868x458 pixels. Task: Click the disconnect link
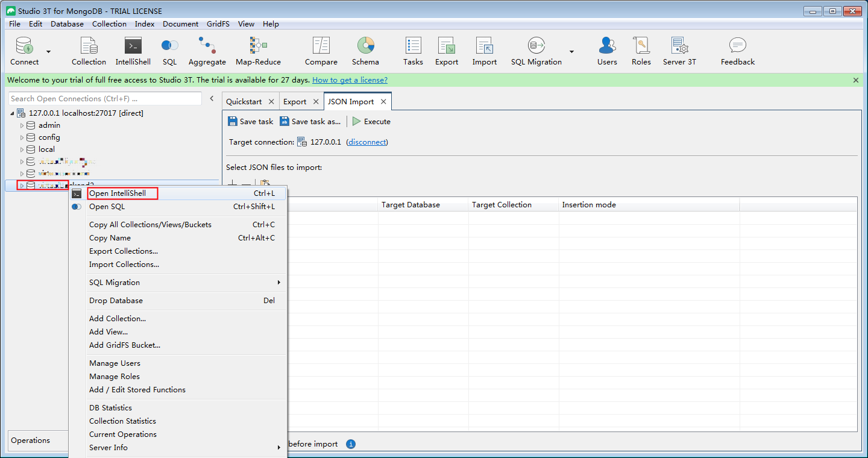click(367, 142)
